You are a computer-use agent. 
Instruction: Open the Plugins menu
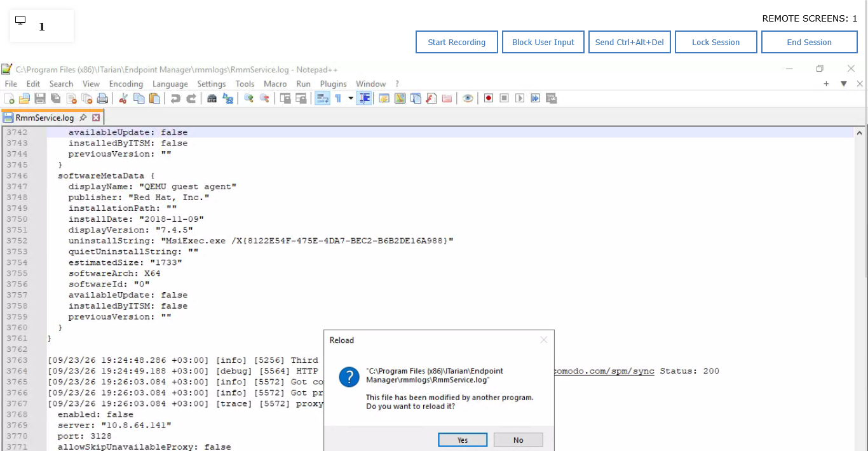coord(333,84)
